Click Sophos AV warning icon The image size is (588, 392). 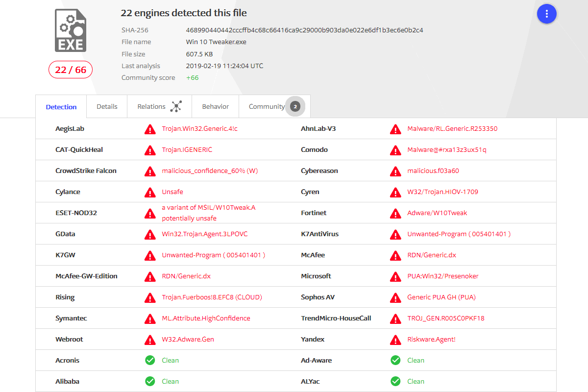(x=395, y=297)
